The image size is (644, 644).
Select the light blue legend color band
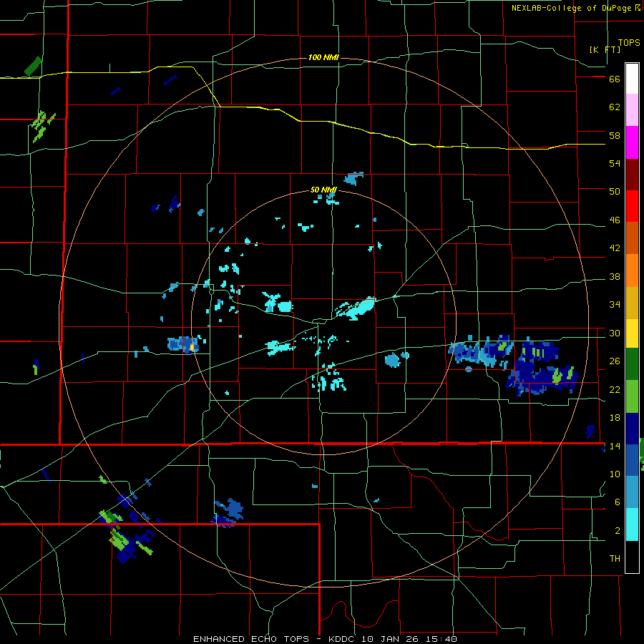[x=632, y=492]
